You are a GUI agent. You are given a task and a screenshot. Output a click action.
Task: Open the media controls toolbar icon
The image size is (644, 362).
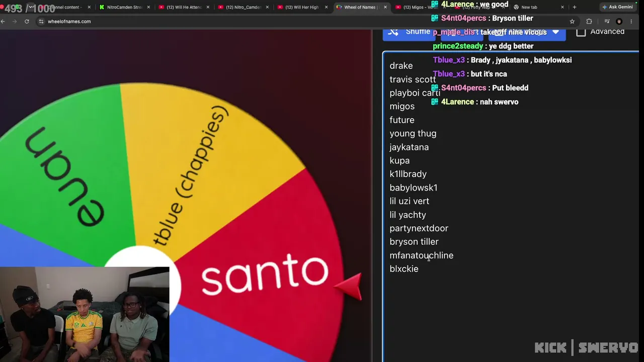607,22
